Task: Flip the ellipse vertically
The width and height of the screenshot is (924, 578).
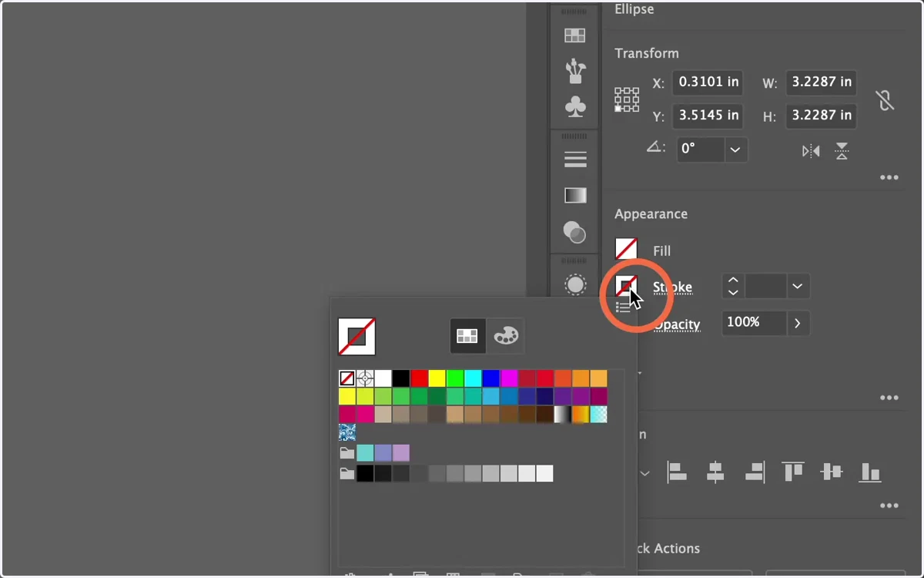Action: tap(842, 151)
